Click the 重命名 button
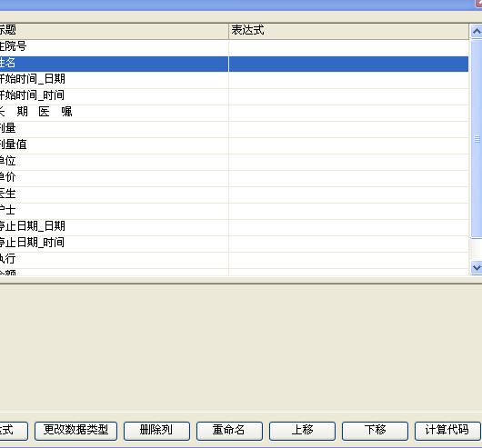Viewport: 482px width, 448px height. 229,431
